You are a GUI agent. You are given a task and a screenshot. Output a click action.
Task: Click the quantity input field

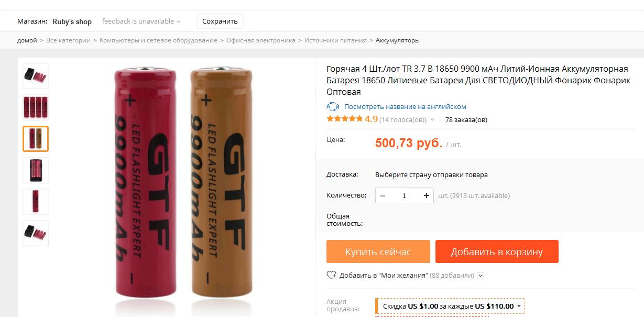point(404,195)
